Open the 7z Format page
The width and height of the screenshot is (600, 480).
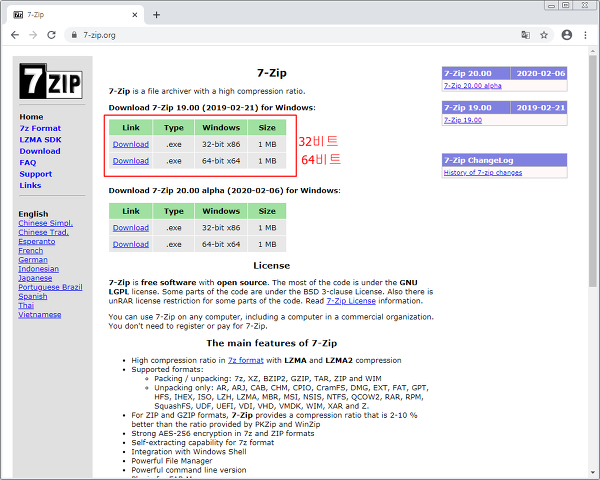click(40, 128)
